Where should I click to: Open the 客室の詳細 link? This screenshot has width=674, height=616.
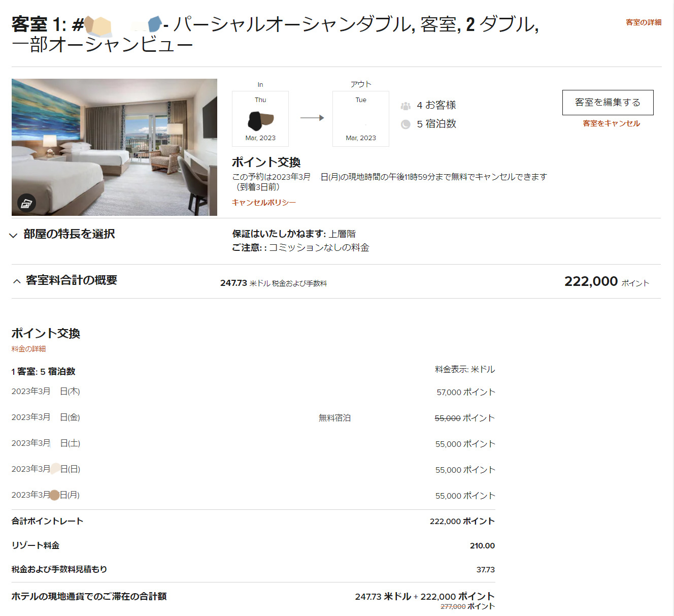click(643, 22)
